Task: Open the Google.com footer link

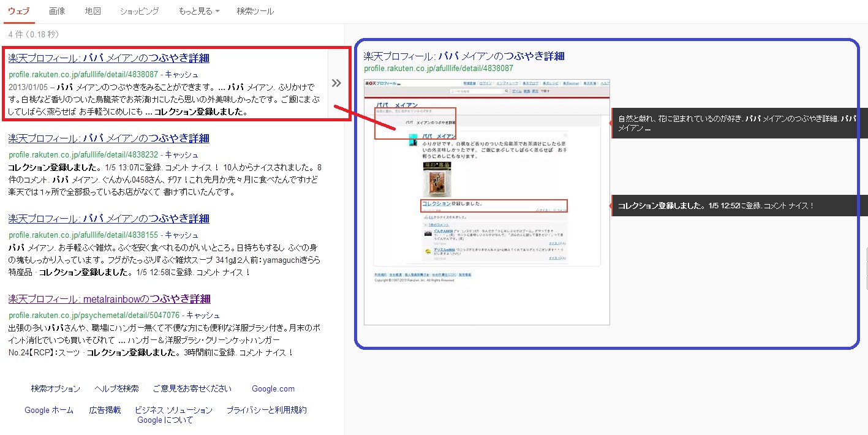Action: [273, 389]
